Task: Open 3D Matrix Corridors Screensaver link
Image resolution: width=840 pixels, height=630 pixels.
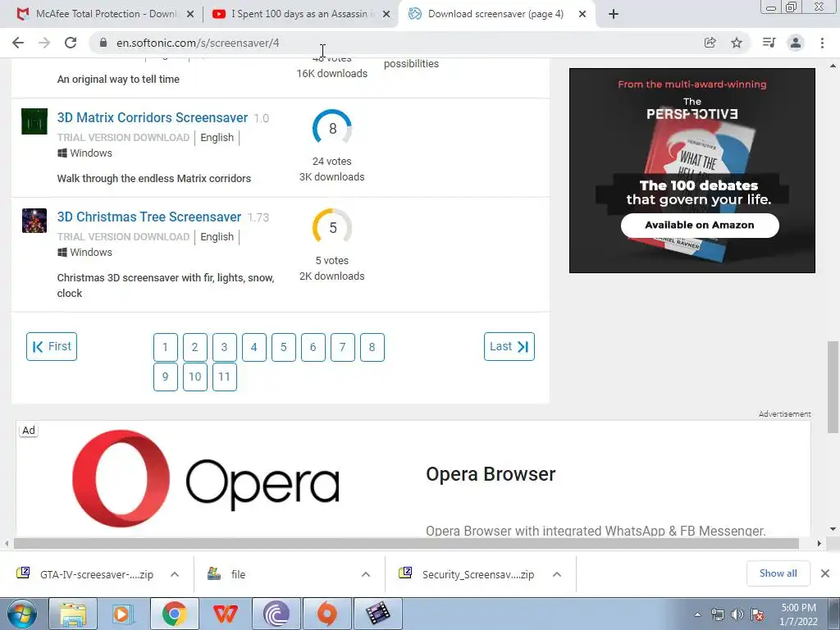Action: point(152,117)
